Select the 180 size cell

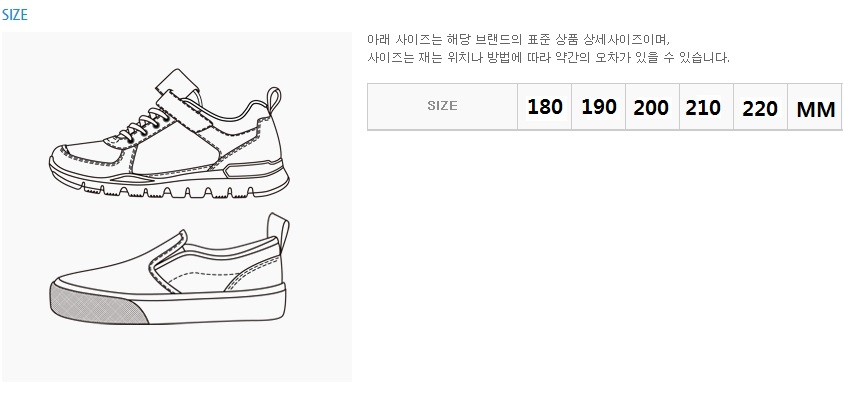click(x=544, y=107)
